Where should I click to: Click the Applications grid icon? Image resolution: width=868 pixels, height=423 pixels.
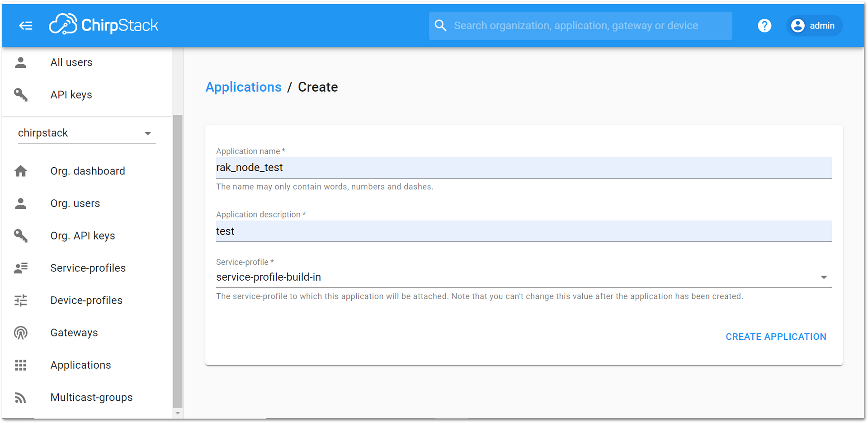click(x=21, y=365)
